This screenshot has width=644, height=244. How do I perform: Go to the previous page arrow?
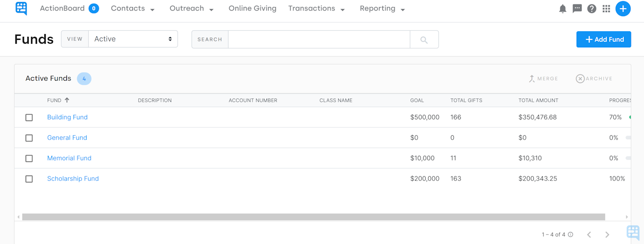(589, 234)
